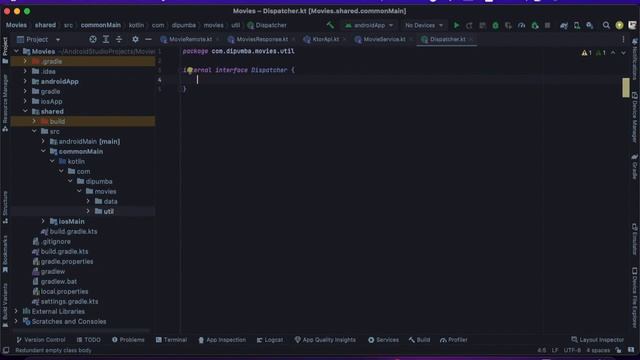Click the yellow updates notification icon

619,25
